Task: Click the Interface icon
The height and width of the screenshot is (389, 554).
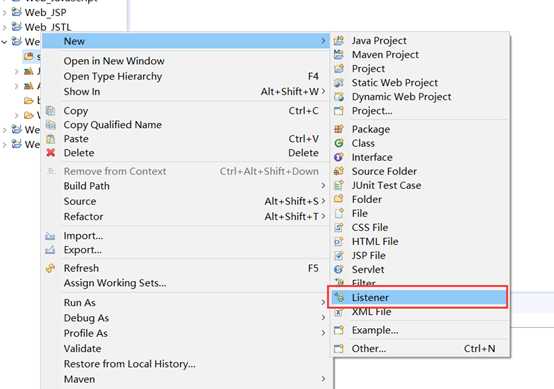Action: point(338,157)
